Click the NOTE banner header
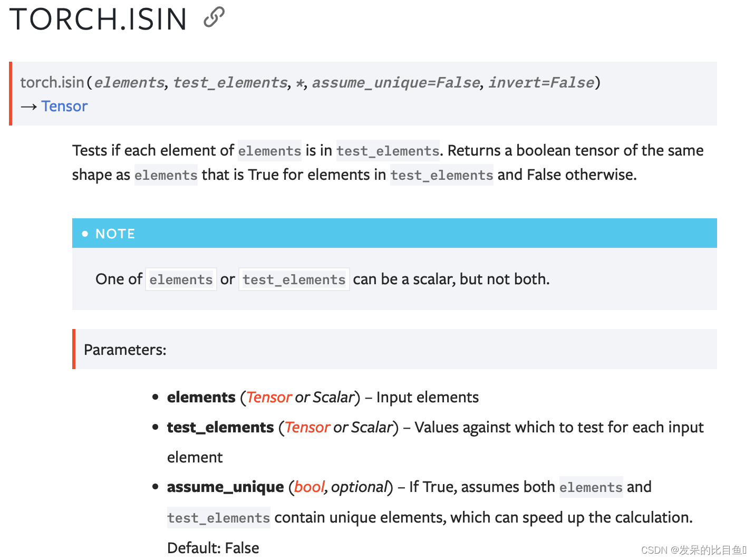Viewport: 754px width, 560px height. pyautogui.click(x=394, y=234)
